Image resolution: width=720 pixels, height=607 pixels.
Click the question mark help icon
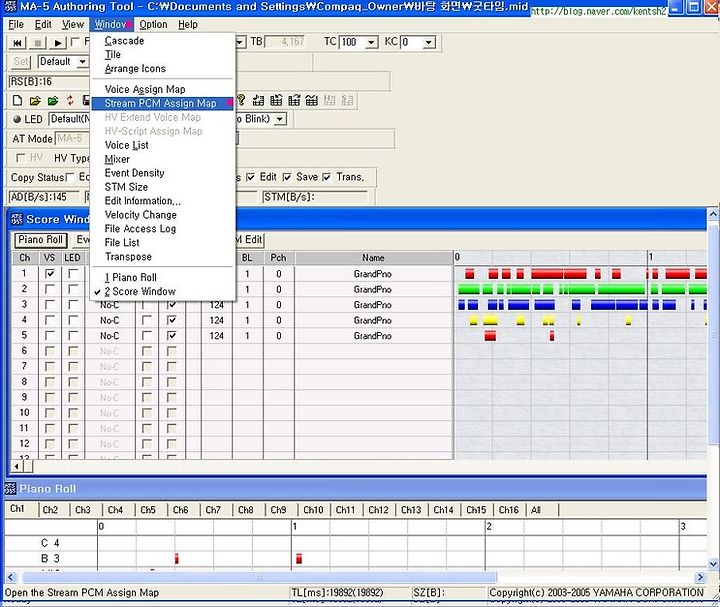241,100
